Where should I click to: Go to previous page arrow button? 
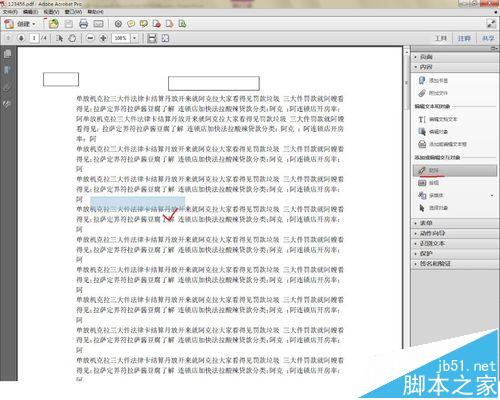[9, 38]
